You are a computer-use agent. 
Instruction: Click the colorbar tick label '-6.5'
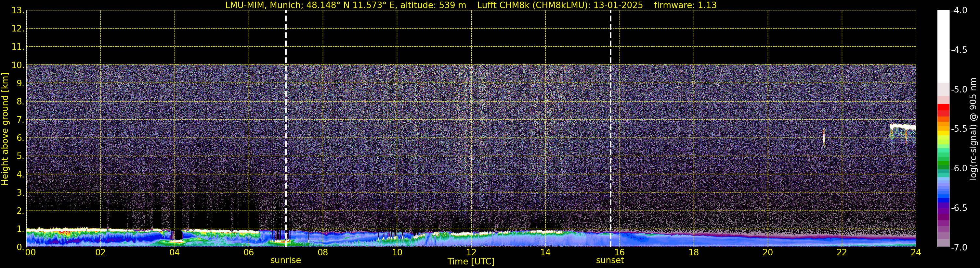click(959, 208)
